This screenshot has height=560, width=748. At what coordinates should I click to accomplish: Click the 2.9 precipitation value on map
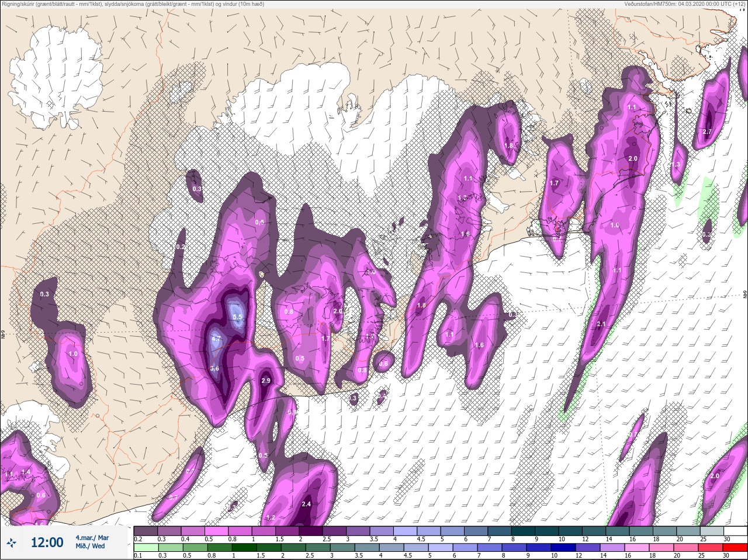[266, 381]
